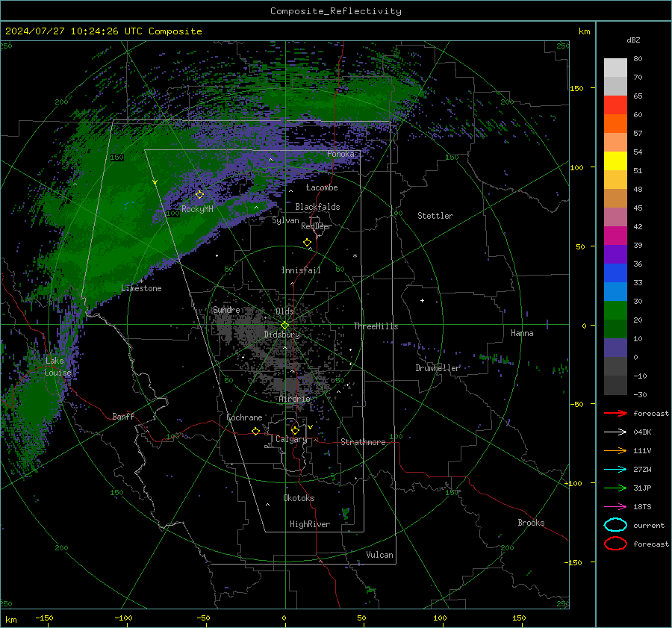Click the Blackfalds city label
Image resolution: width=672 pixels, height=628 pixels.
317,207
